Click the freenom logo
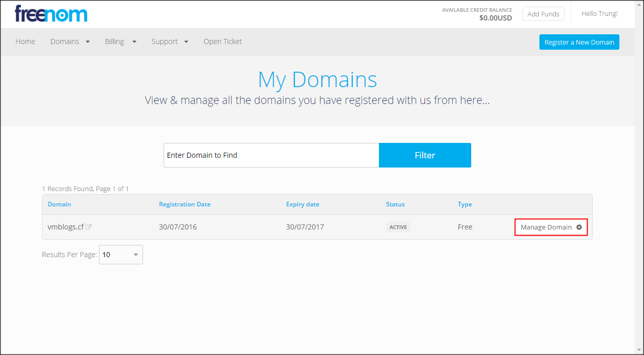The height and width of the screenshot is (355, 644). [x=51, y=14]
